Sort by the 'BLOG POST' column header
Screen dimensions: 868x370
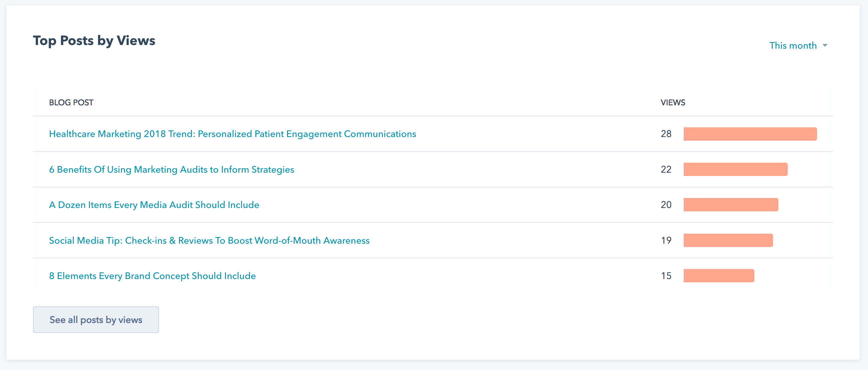(x=71, y=102)
